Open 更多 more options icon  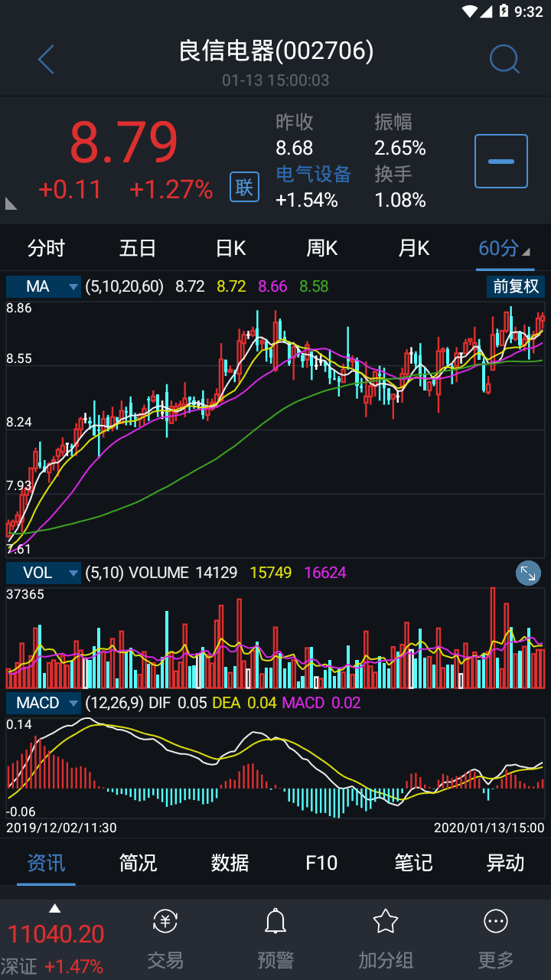(496, 922)
